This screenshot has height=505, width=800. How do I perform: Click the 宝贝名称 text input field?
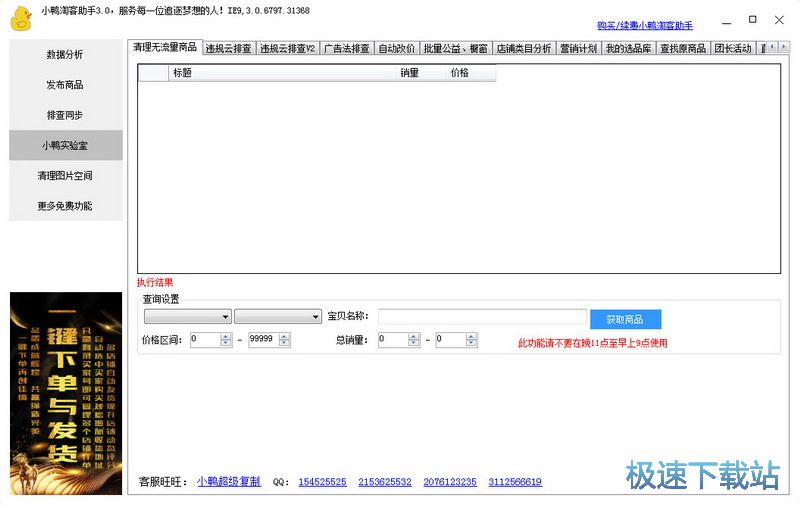482,317
